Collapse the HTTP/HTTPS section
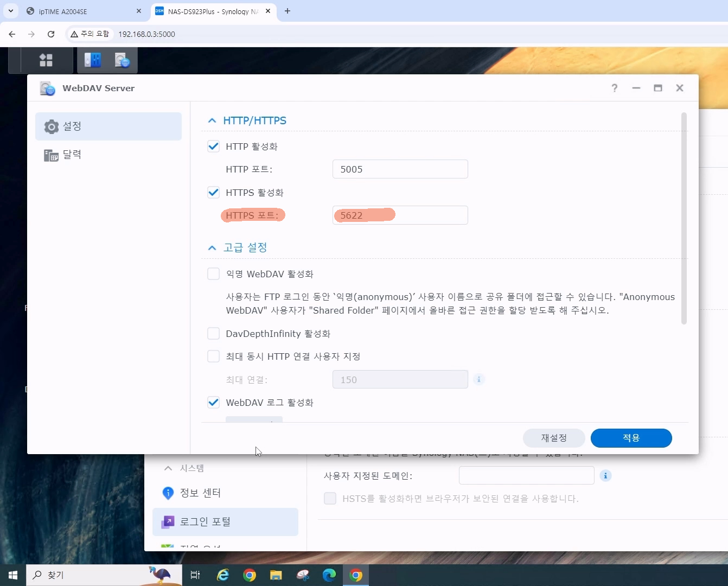Screen dimensions: 728x586 tap(212, 120)
